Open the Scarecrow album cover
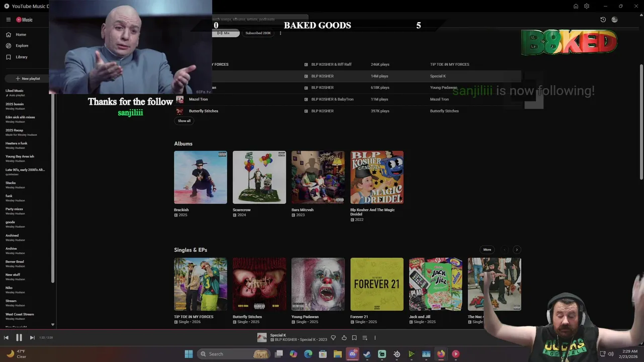The width and height of the screenshot is (644, 362). 259,177
